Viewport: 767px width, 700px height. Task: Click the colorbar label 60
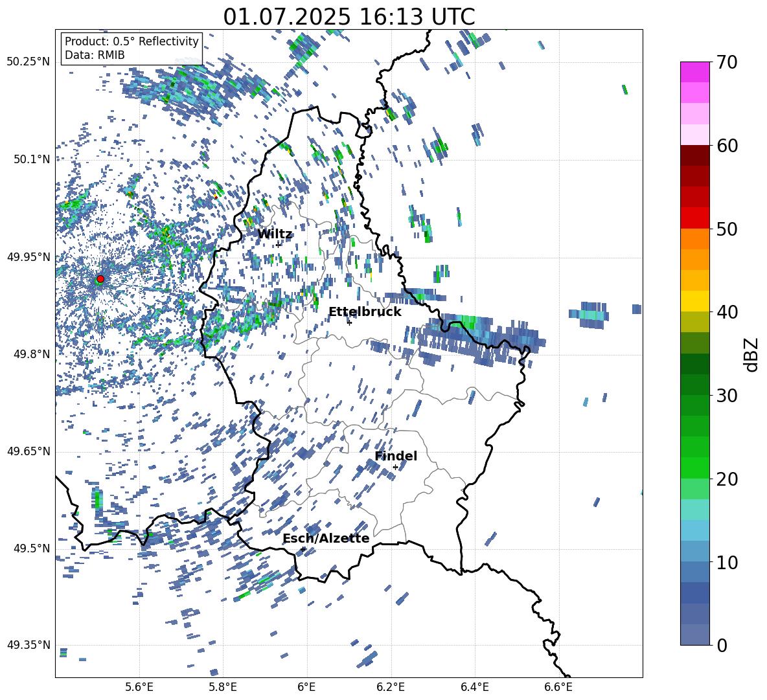[x=727, y=146]
